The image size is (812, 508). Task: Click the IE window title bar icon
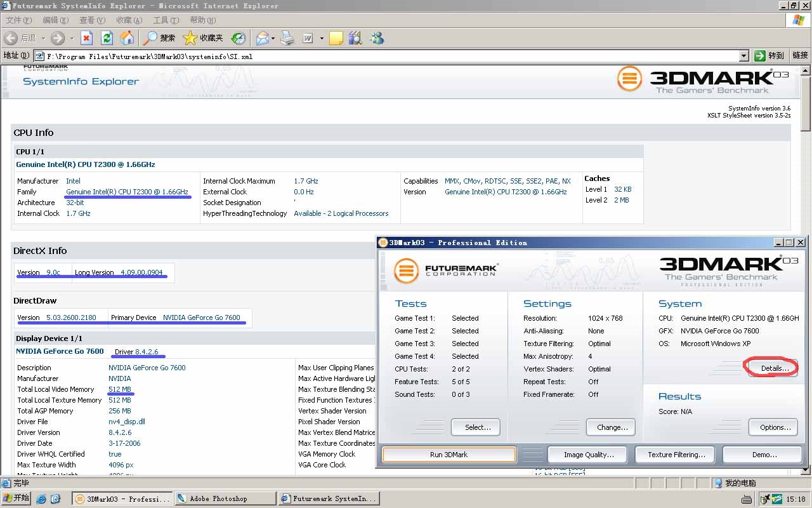tap(6, 6)
